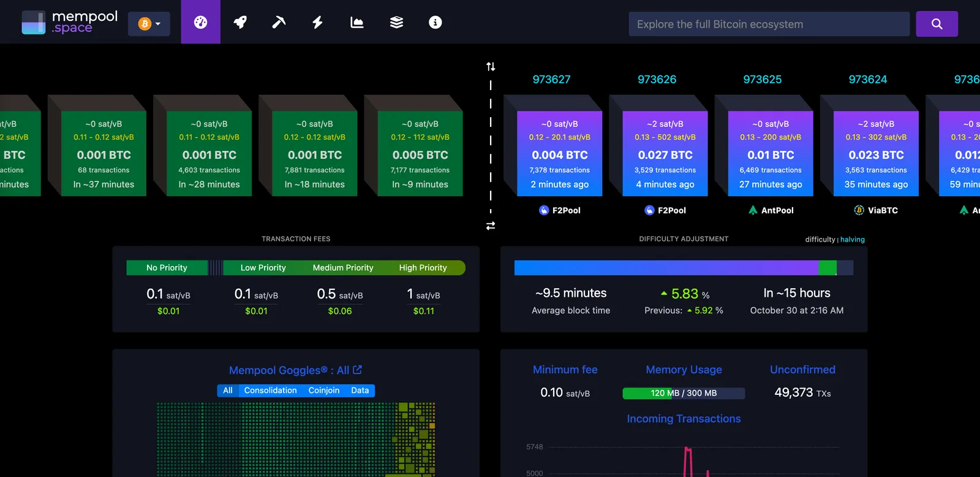Click the High Priority fee label

423,268
